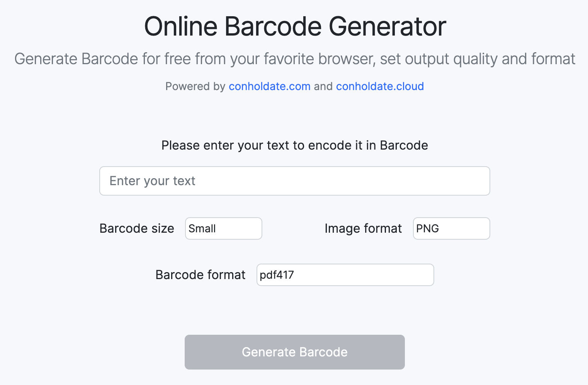Open the Image format dropdown

pos(451,228)
